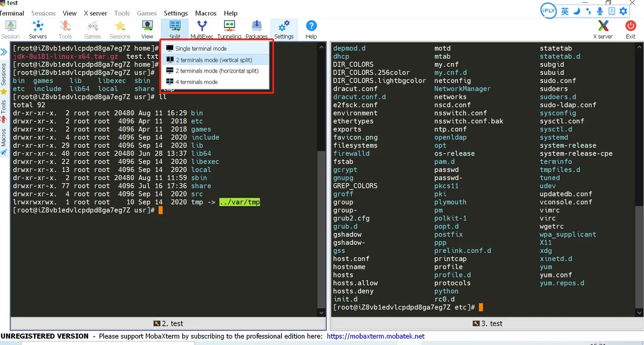Click the iFLY circular logo
The width and height of the screenshot is (644, 345).
(549, 11)
